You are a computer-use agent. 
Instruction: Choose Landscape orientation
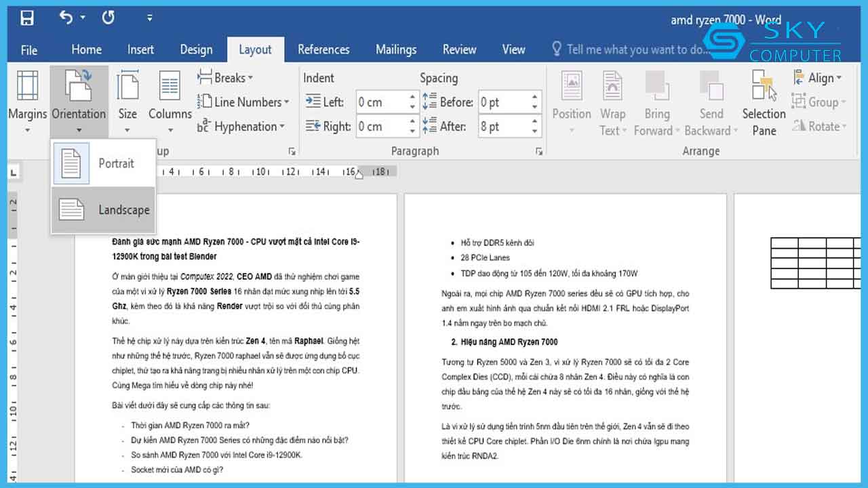coord(103,209)
